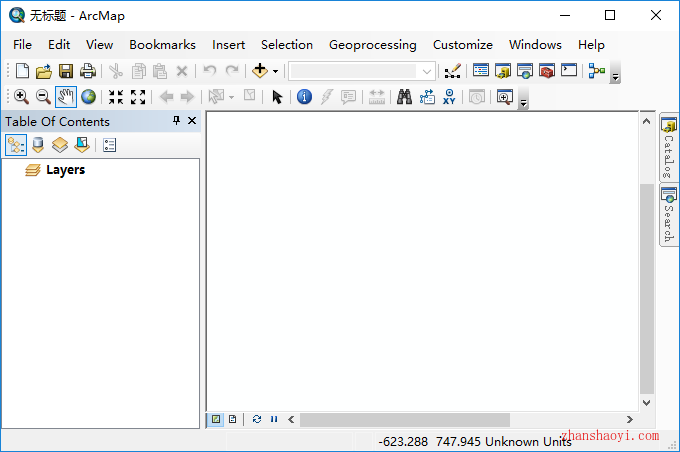This screenshot has width=680, height=452.
Task: Open the Table Of Contents window icon
Action: pos(481,70)
